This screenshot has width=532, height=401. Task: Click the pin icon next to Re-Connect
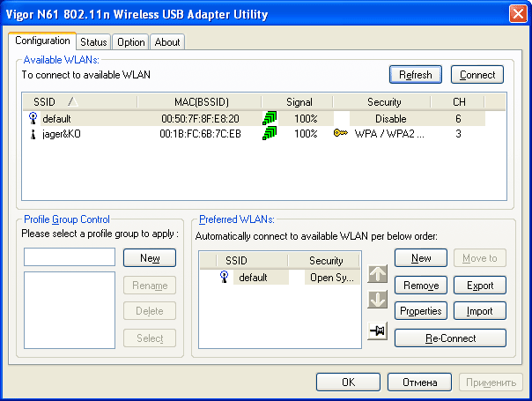click(x=377, y=330)
